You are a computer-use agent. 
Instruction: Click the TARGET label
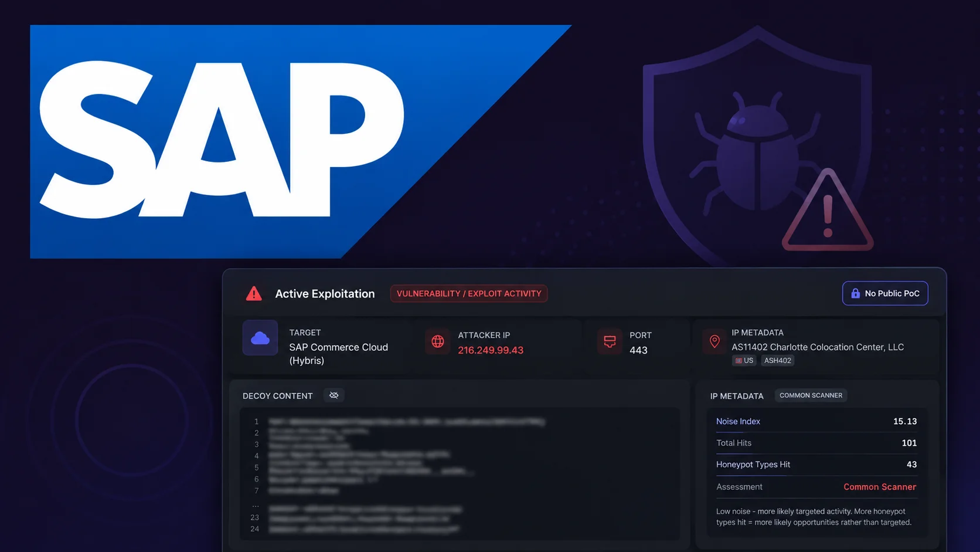[x=305, y=333]
